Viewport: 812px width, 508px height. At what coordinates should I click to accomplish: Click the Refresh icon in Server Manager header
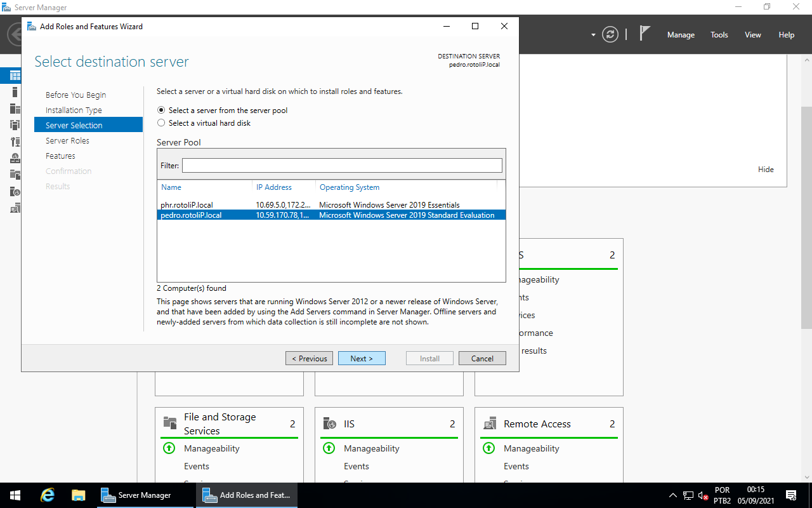pos(610,35)
